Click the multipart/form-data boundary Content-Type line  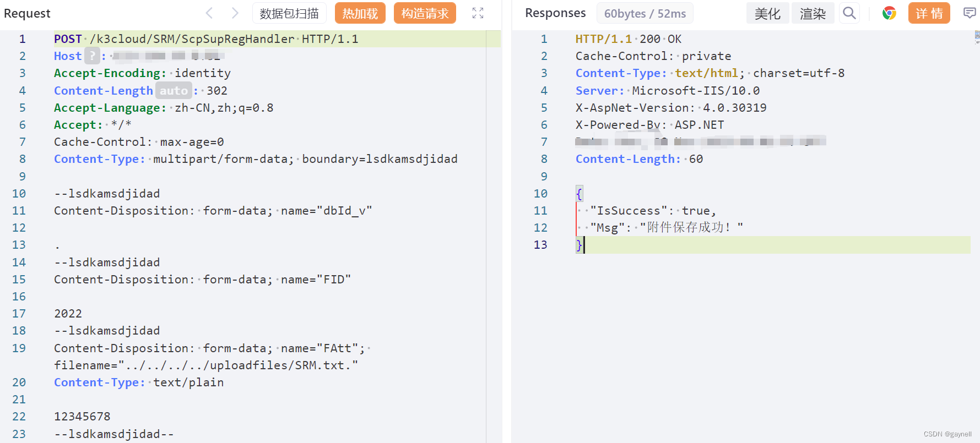pyautogui.click(x=256, y=159)
